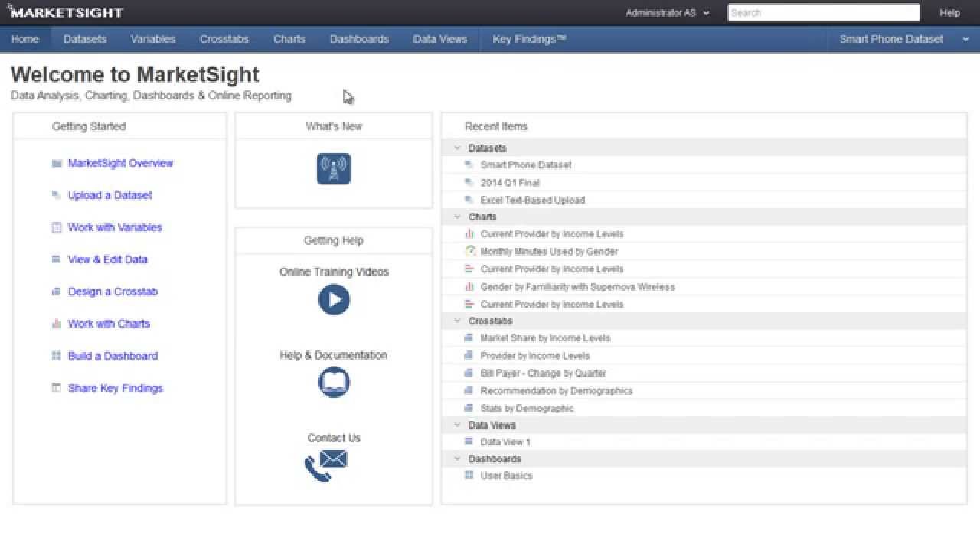Open the Datasets menu
Screen dimensions: 980x551
tap(85, 39)
